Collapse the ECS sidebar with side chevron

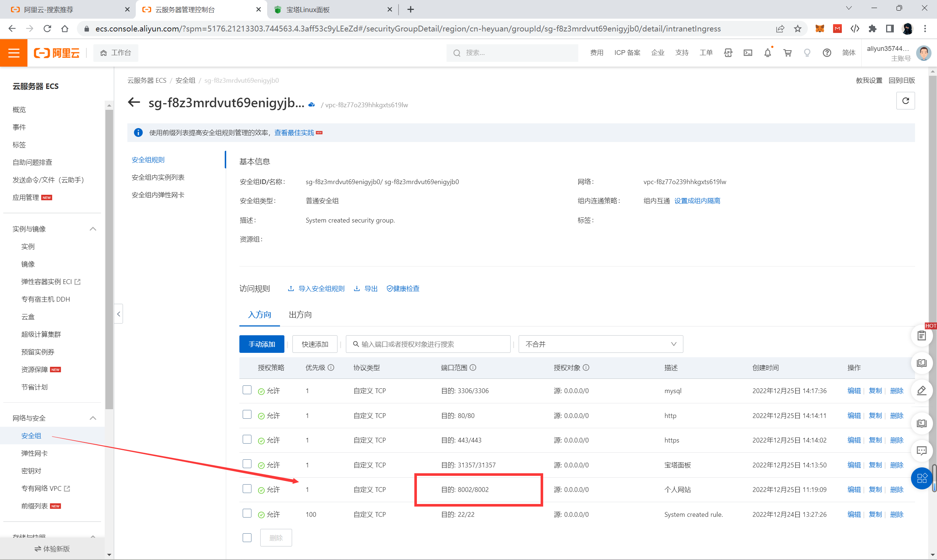119,314
